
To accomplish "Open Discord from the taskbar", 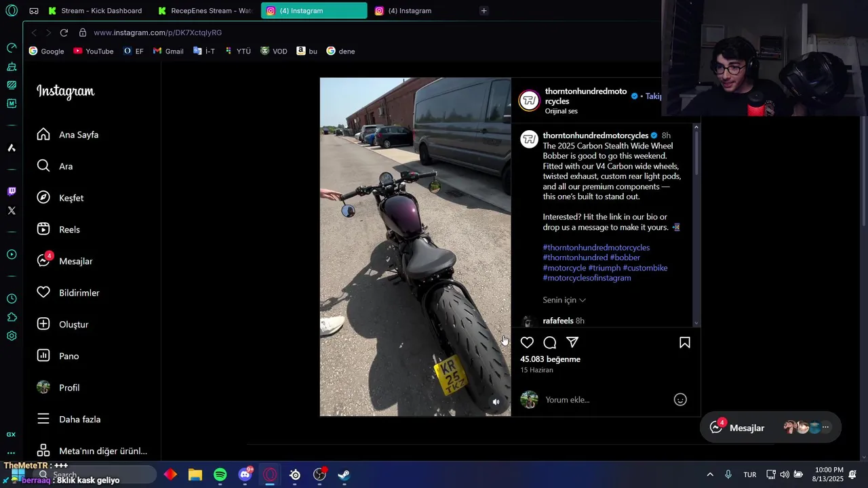I will tap(245, 474).
